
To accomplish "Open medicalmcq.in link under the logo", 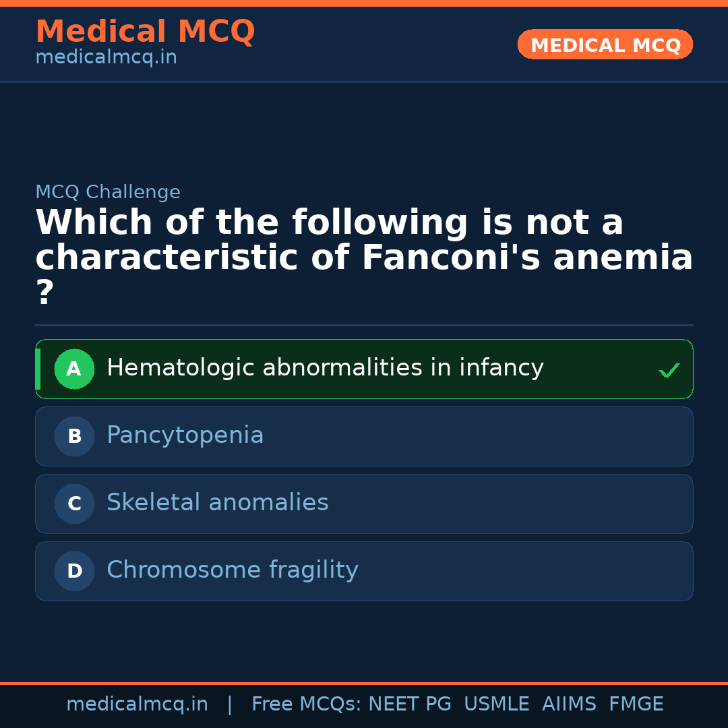I will (x=106, y=57).
